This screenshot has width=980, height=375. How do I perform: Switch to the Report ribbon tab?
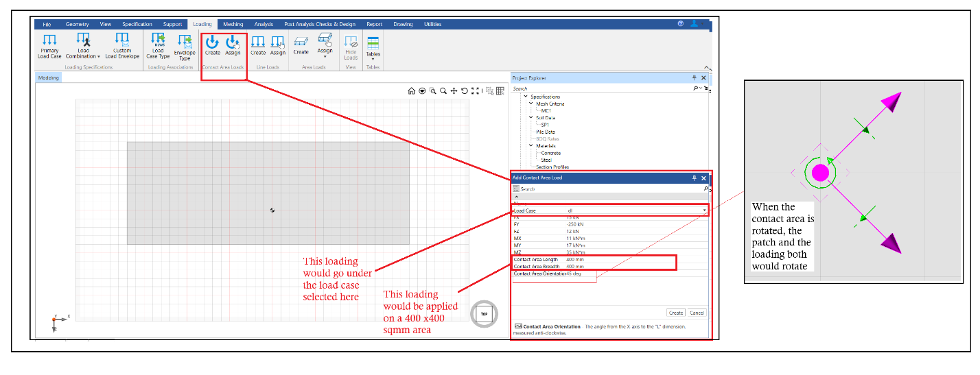[375, 24]
